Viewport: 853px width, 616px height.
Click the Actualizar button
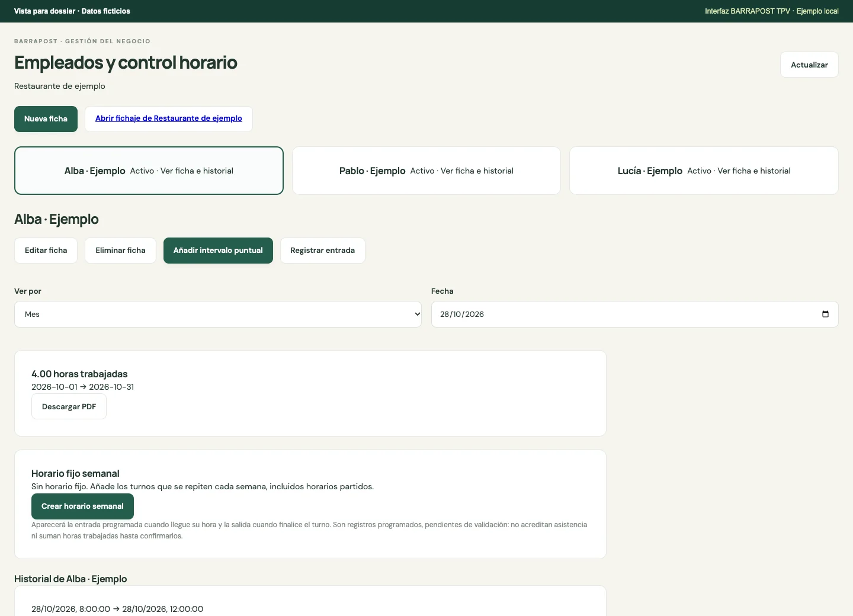coord(809,65)
